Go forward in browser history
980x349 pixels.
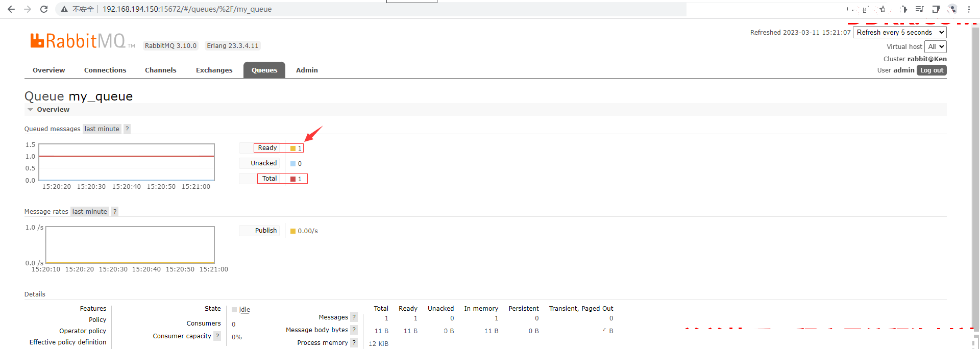[28, 9]
